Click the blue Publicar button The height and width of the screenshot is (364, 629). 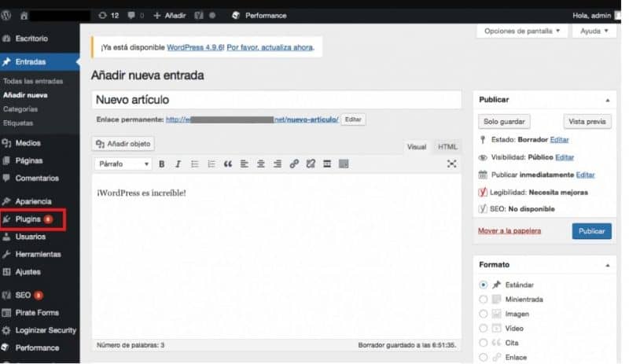pyautogui.click(x=592, y=231)
